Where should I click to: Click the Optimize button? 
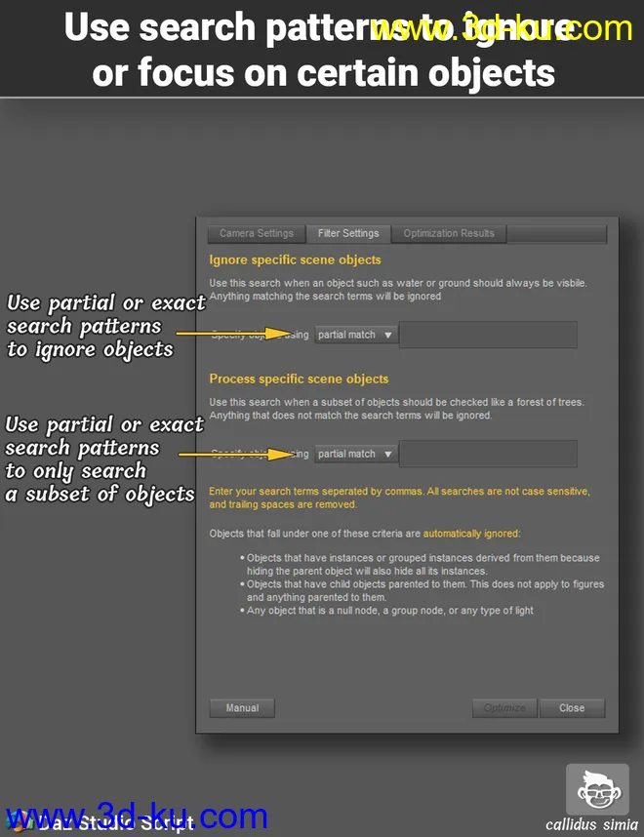pyautogui.click(x=504, y=708)
